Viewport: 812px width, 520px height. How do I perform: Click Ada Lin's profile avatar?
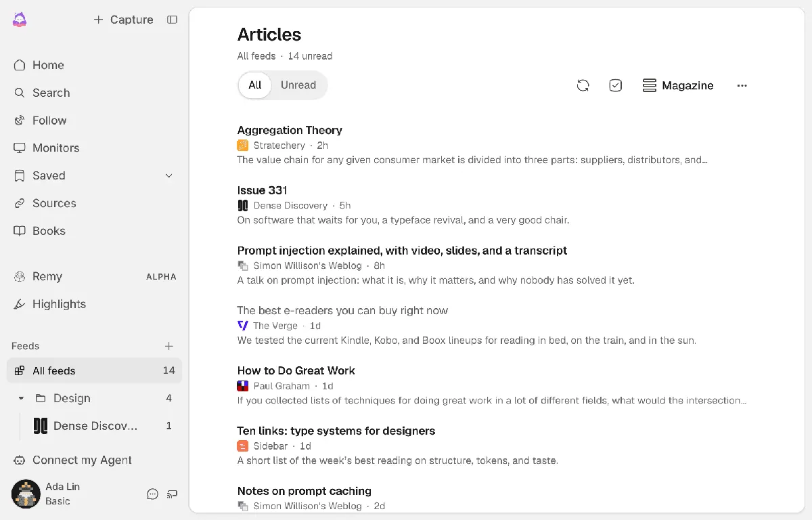coord(26,494)
